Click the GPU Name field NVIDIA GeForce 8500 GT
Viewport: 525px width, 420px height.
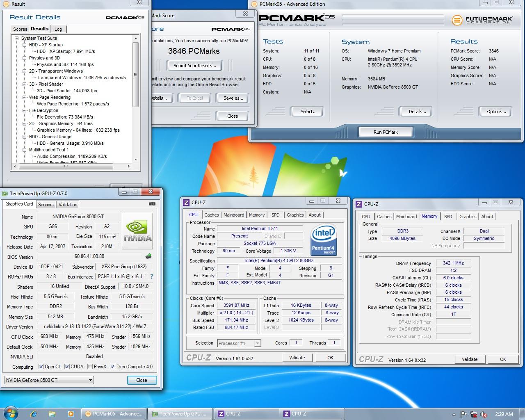click(x=78, y=217)
